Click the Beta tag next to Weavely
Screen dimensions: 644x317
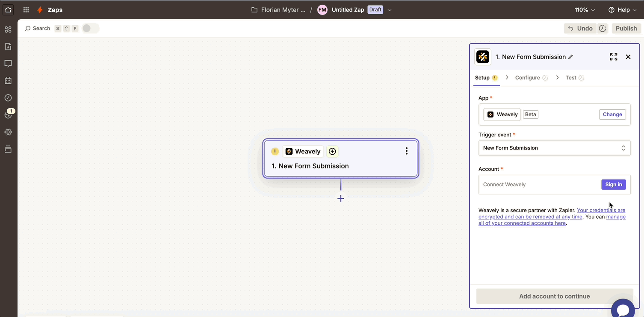(530, 114)
